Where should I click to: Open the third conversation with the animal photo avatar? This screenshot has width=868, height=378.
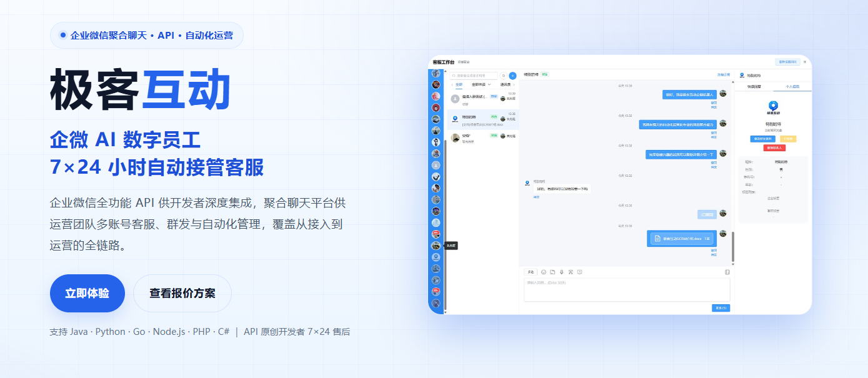[483, 138]
